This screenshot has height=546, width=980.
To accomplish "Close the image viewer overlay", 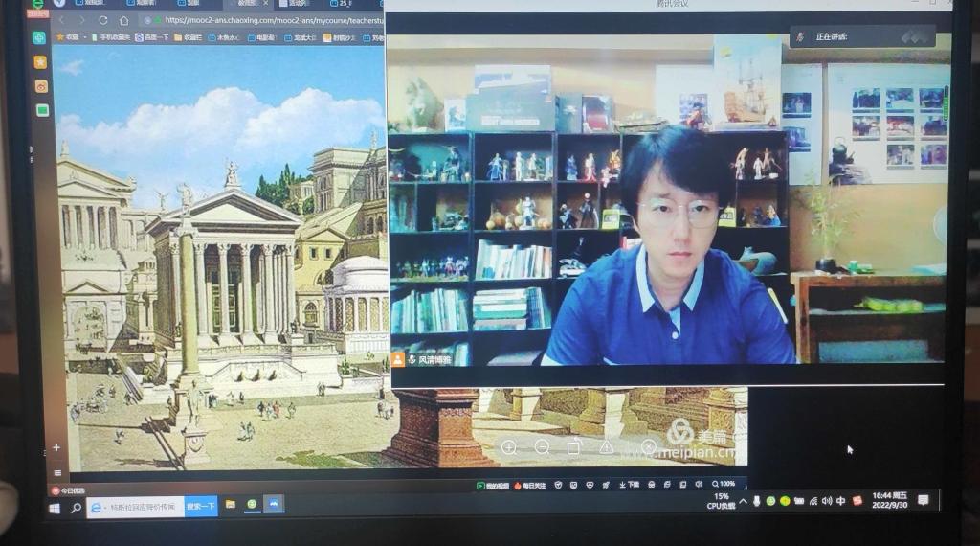I will pyautogui.click(x=649, y=446).
